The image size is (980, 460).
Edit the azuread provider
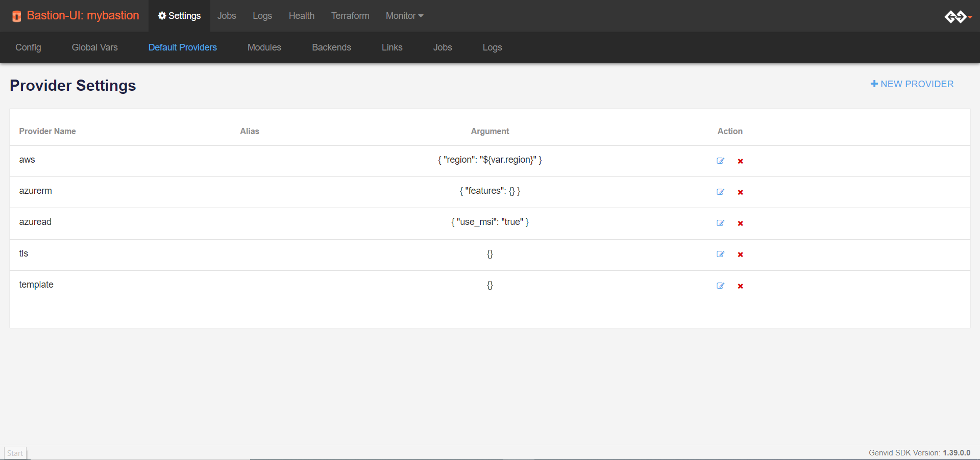[720, 223]
